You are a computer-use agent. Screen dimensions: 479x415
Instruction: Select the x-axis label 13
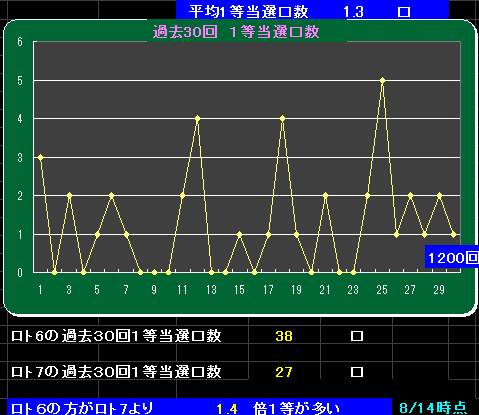[x=211, y=290]
